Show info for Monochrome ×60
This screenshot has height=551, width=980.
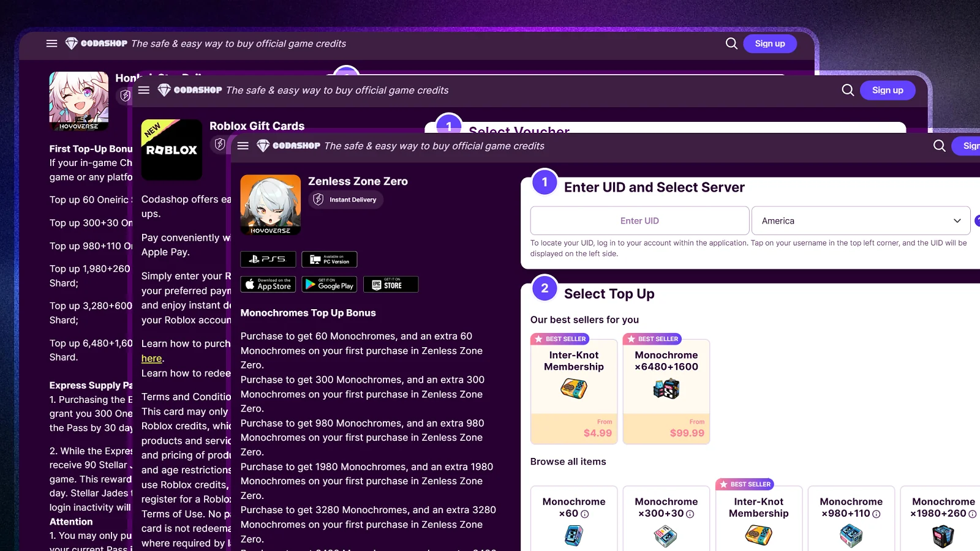coord(585,514)
